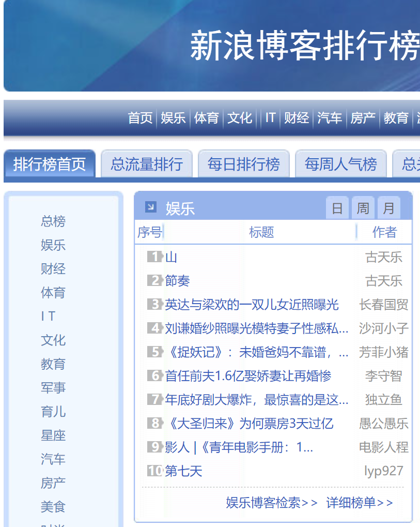420x527 pixels.
Task: Select 文化 in the top navigation bar
Action: pyautogui.click(x=240, y=118)
